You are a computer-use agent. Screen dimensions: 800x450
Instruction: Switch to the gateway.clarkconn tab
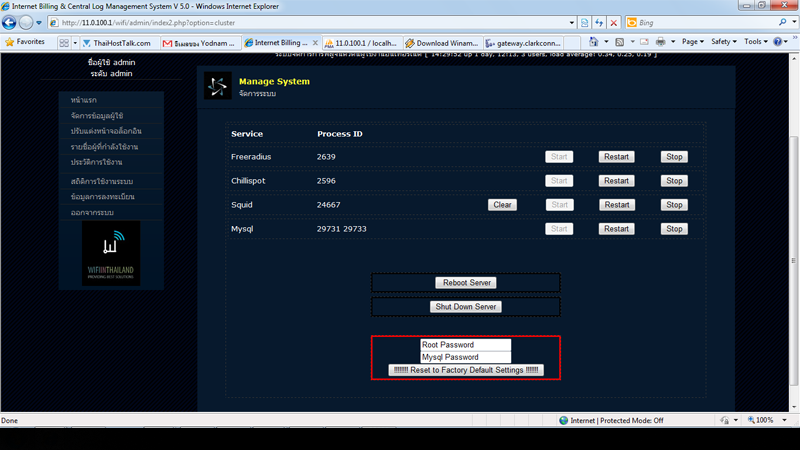coord(523,43)
